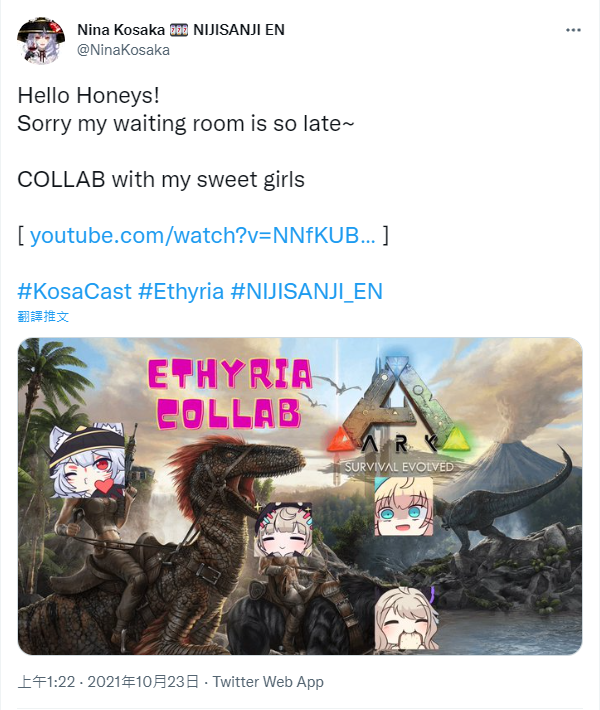Image resolution: width=600 pixels, height=710 pixels.
Task: Select the #NIJISANJI_EN hashtag
Action: tap(307, 291)
